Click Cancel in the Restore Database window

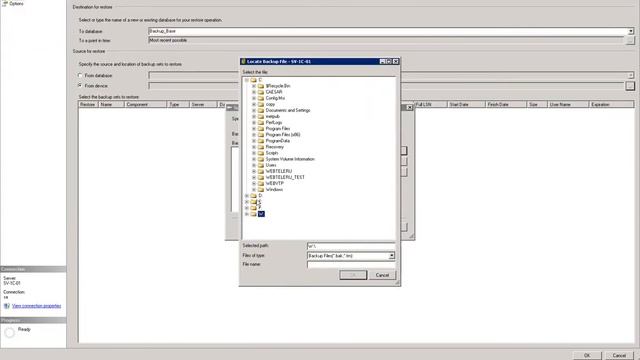[x=619, y=356]
